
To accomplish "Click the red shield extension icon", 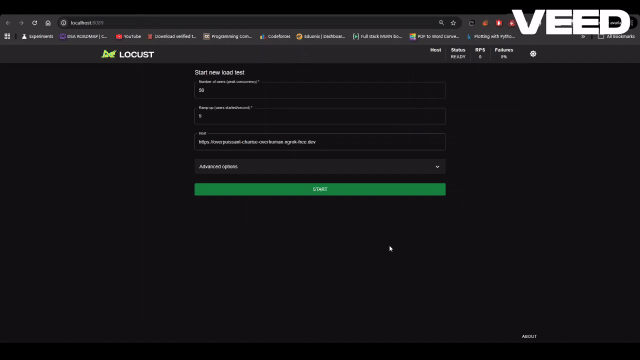I will click(x=499, y=23).
